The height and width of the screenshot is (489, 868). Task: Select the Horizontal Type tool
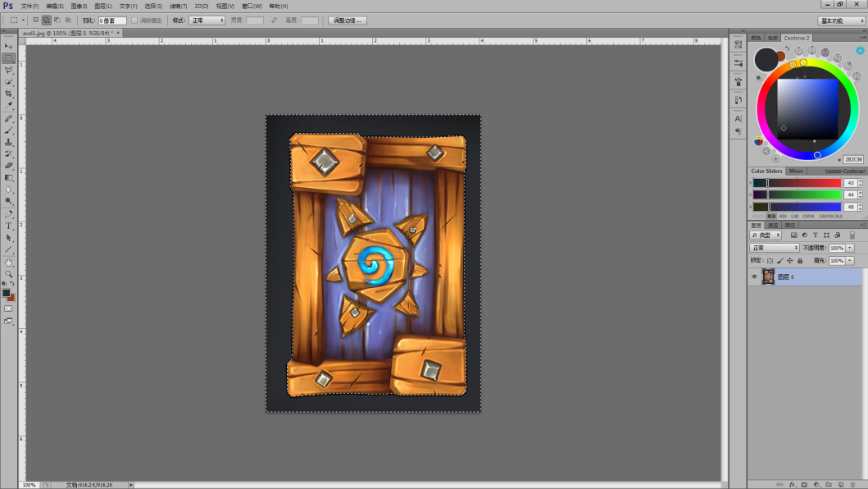(x=8, y=226)
